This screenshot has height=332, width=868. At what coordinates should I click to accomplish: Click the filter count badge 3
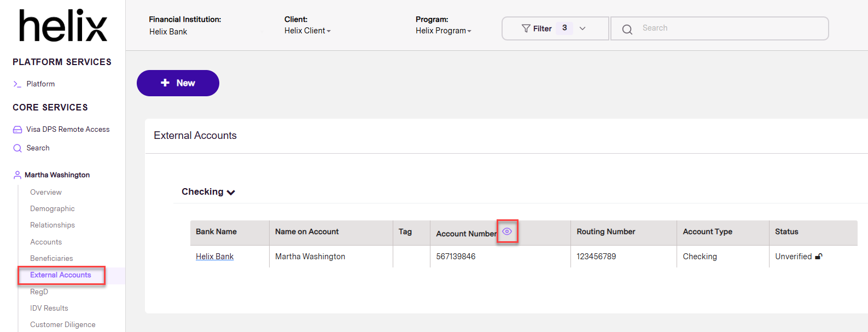click(x=564, y=28)
